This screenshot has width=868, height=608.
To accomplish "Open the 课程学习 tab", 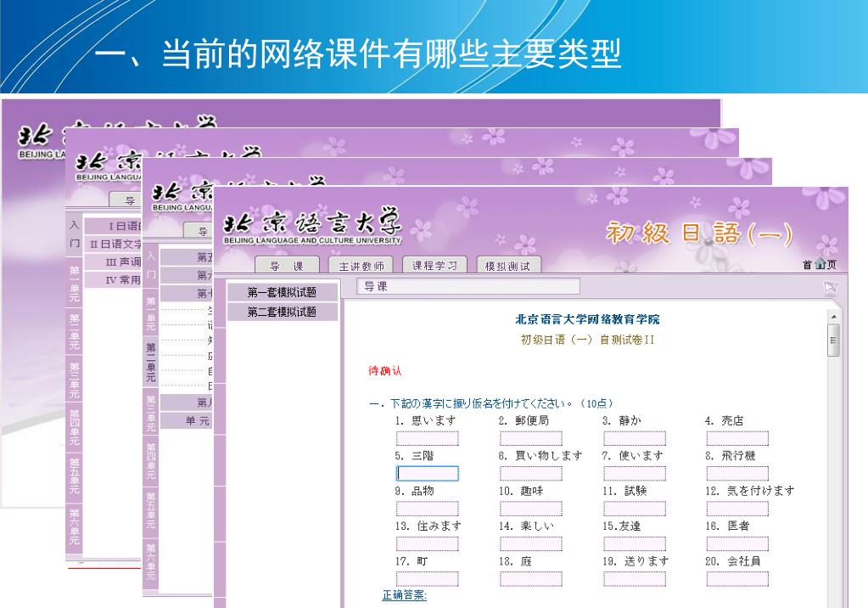I will [434, 266].
